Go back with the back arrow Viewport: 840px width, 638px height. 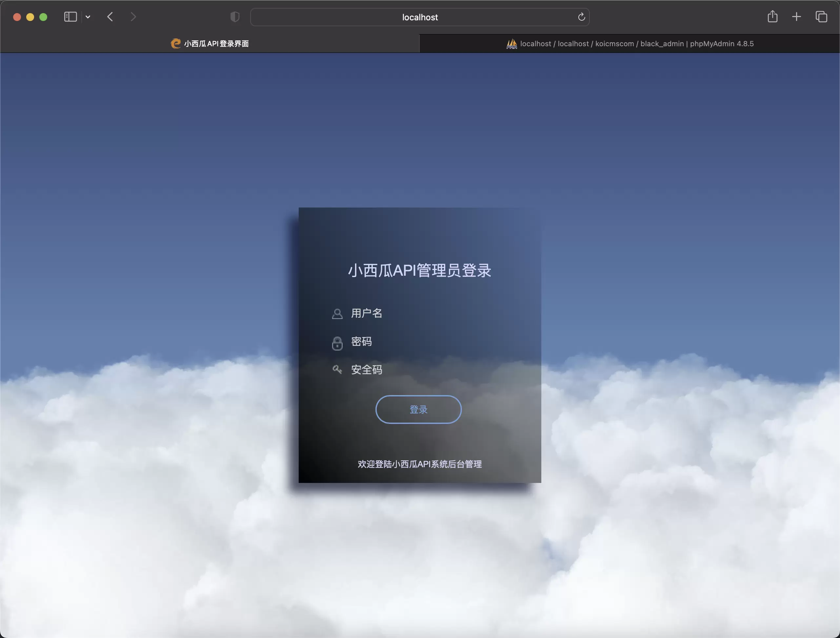(110, 17)
